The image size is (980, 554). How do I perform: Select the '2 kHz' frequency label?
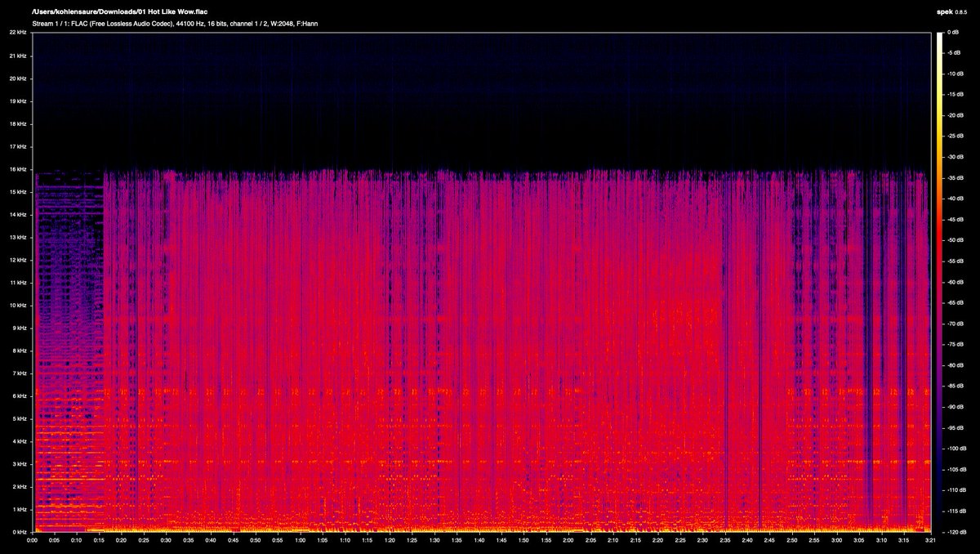20,486
